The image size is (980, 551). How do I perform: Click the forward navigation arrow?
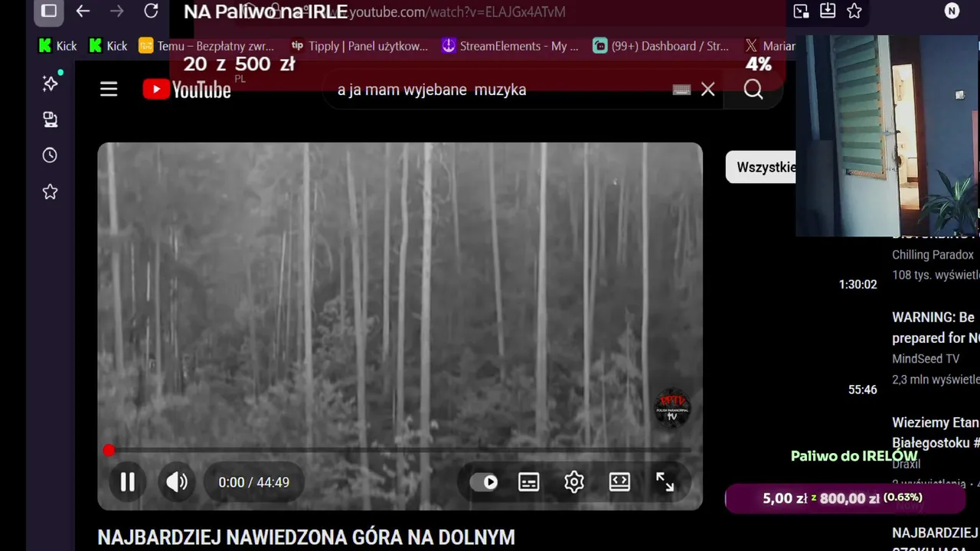click(x=116, y=11)
